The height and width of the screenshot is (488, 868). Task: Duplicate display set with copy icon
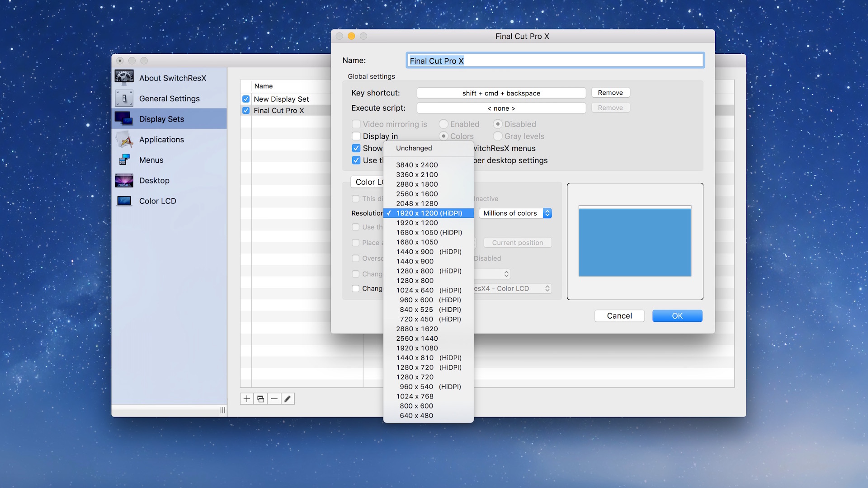coord(260,399)
